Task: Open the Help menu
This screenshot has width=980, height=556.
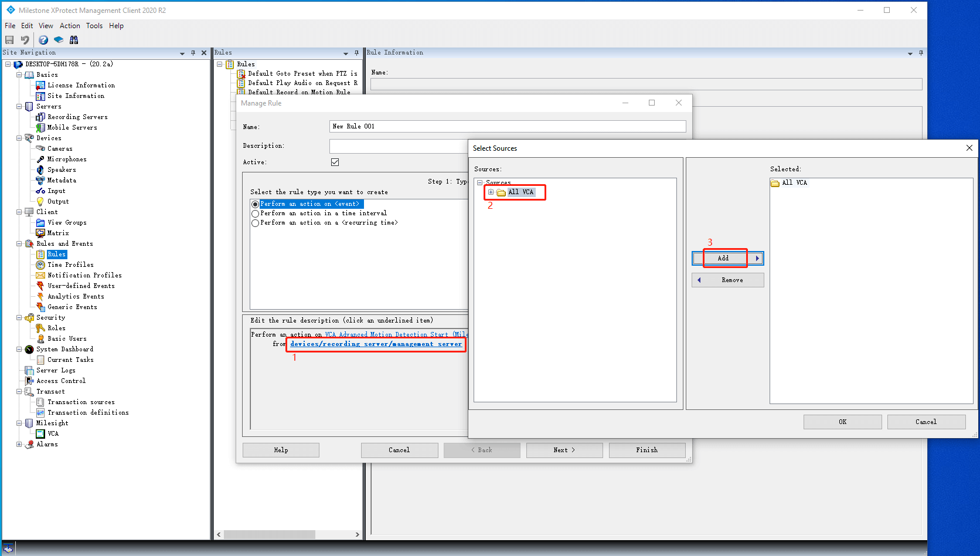Action: 116,26
